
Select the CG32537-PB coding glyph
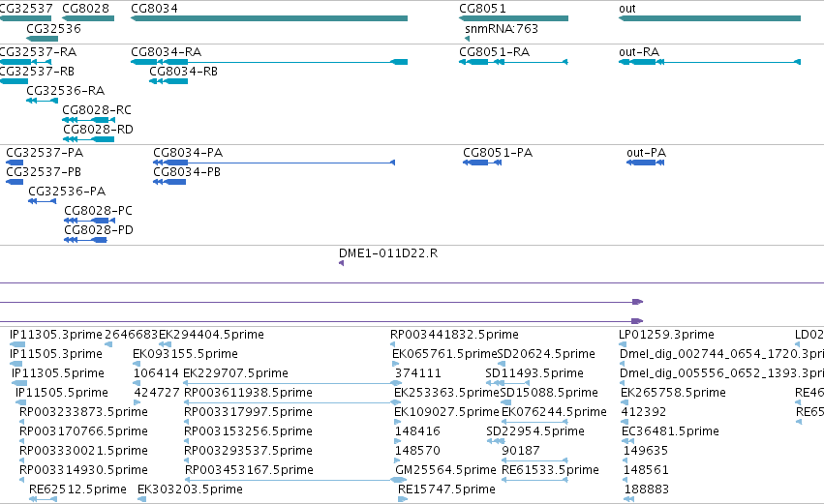(15, 182)
